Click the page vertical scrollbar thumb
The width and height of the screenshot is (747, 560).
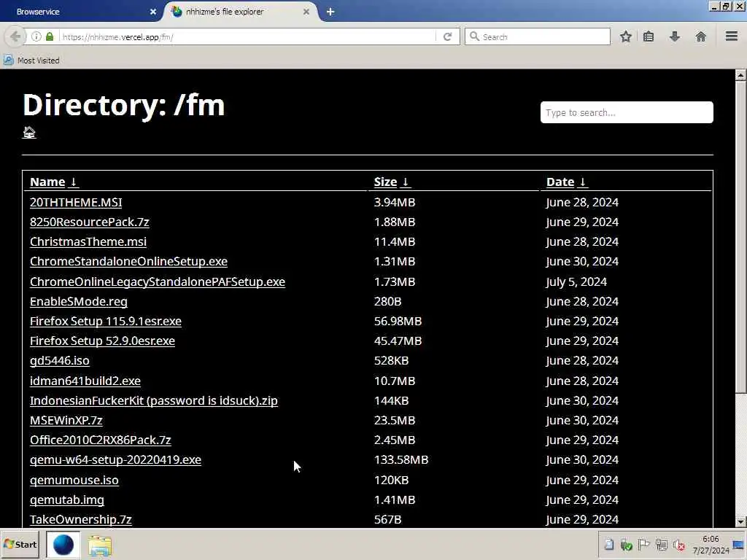(740, 237)
